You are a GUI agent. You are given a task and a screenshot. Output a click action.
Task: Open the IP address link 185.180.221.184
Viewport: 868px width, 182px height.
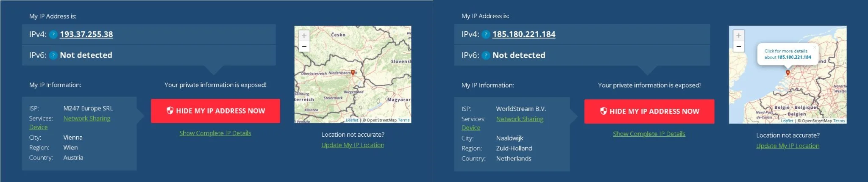point(523,34)
